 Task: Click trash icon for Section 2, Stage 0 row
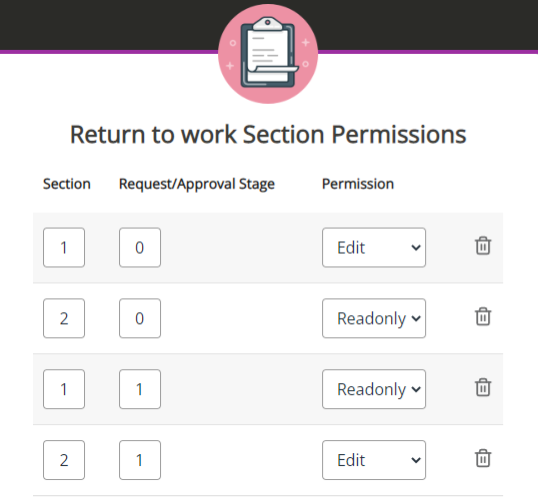pos(483,316)
